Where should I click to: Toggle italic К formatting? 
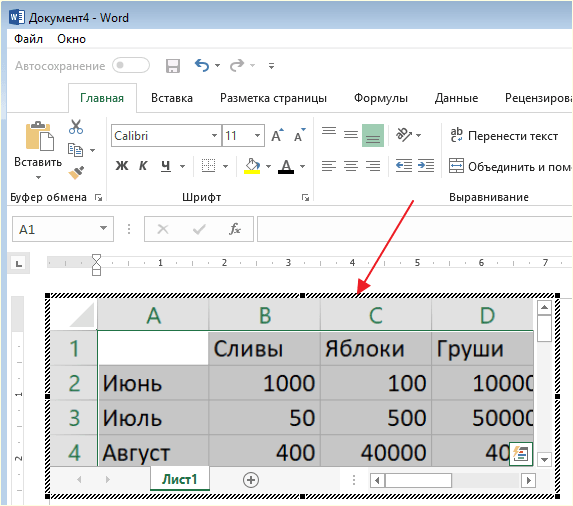[x=143, y=166]
